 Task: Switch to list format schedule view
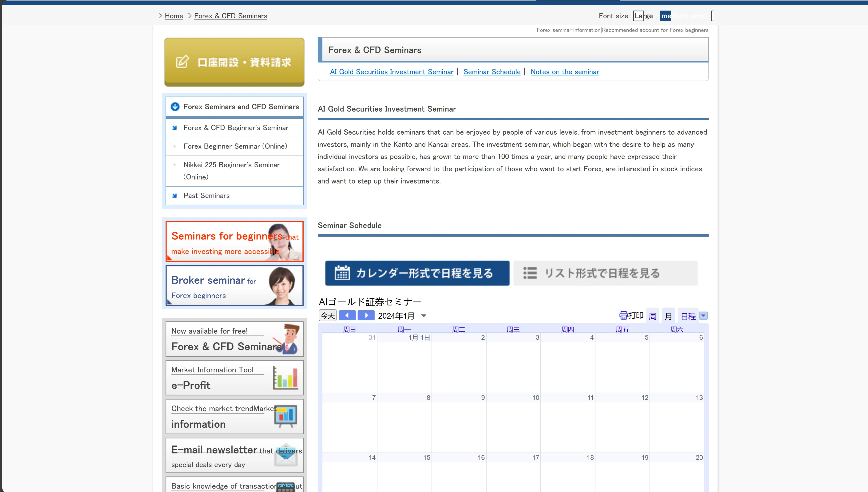[605, 273]
